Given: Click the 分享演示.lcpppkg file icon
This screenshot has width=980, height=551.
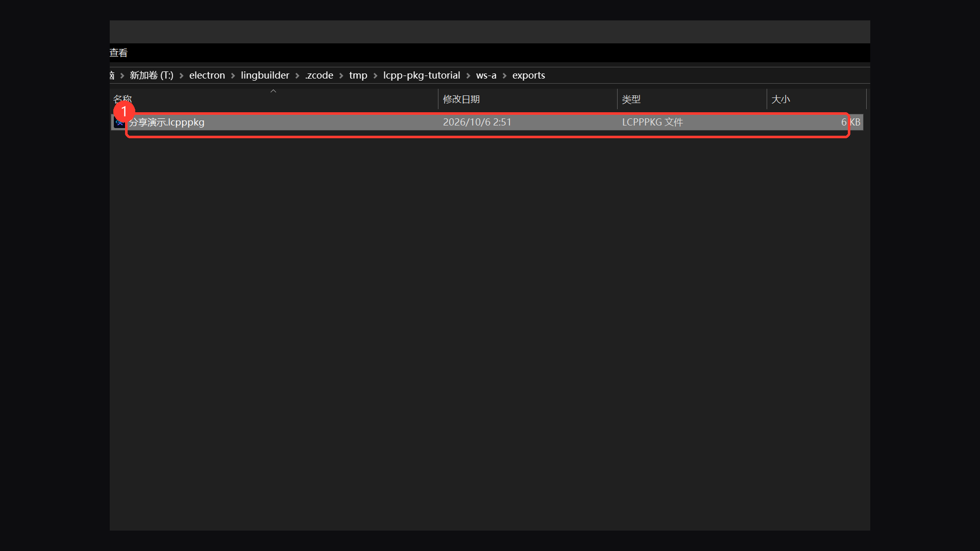Looking at the screenshot, I should 119,122.
